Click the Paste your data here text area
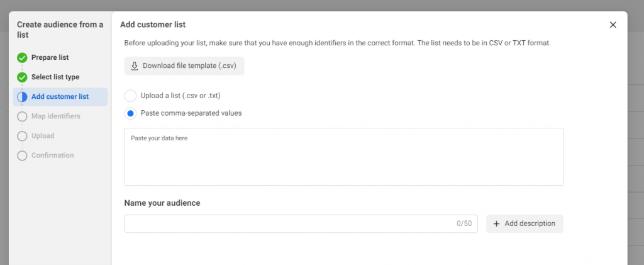Screen dimensions: 644x265 tap(343, 157)
